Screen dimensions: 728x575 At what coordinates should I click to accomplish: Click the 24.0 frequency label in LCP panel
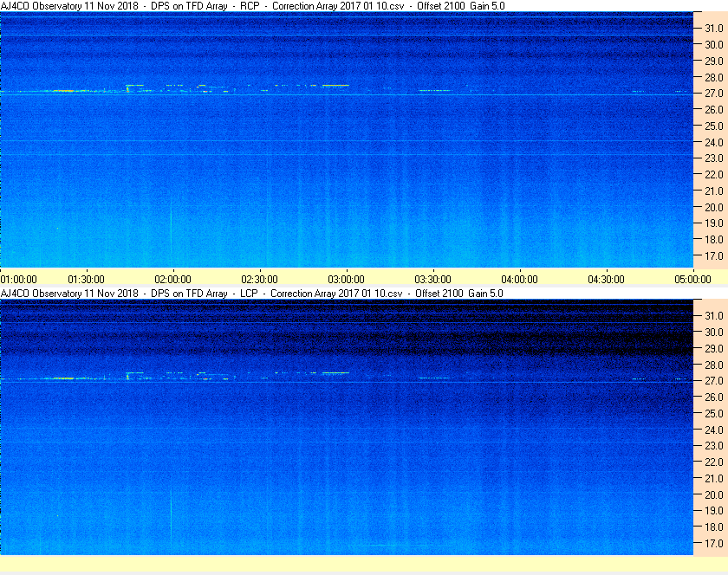coord(714,430)
